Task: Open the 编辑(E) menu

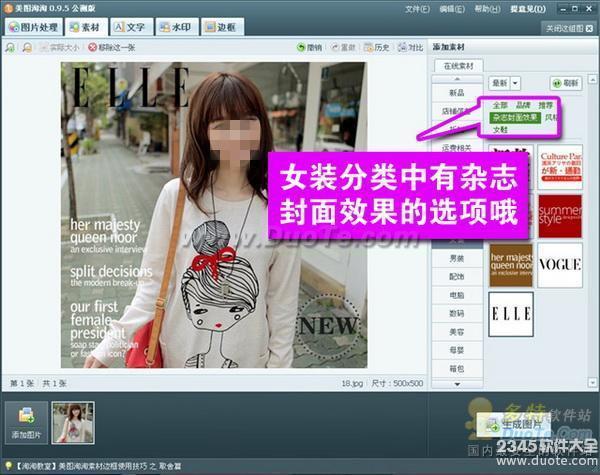Action: click(x=452, y=8)
